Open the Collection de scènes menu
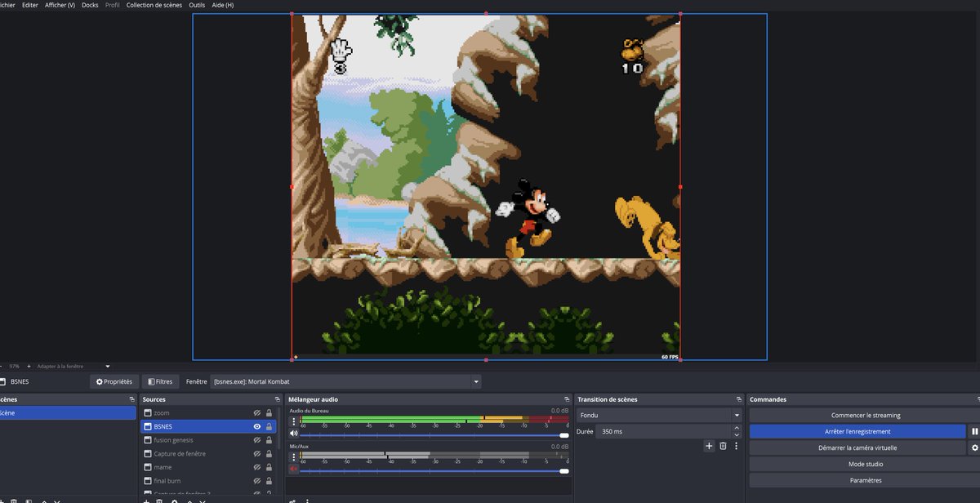The width and height of the screenshot is (980, 503). [x=154, y=5]
